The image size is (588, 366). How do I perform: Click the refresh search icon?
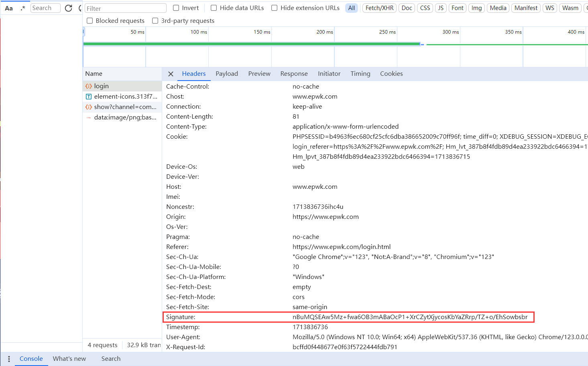click(x=69, y=8)
